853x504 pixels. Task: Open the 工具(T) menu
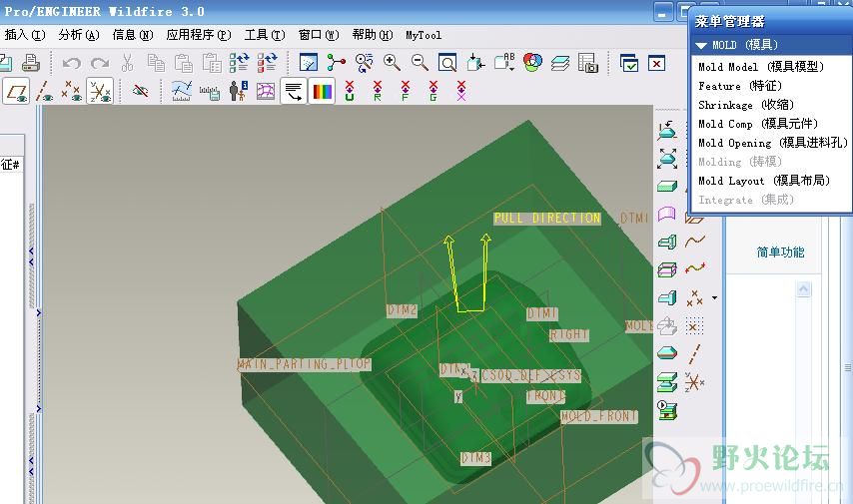(265, 35)
